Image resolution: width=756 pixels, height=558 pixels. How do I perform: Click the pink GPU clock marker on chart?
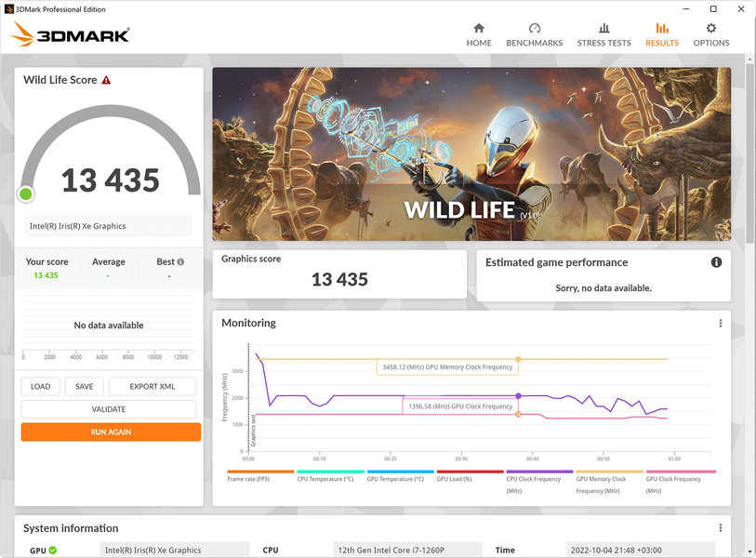[x=518, y=414]
